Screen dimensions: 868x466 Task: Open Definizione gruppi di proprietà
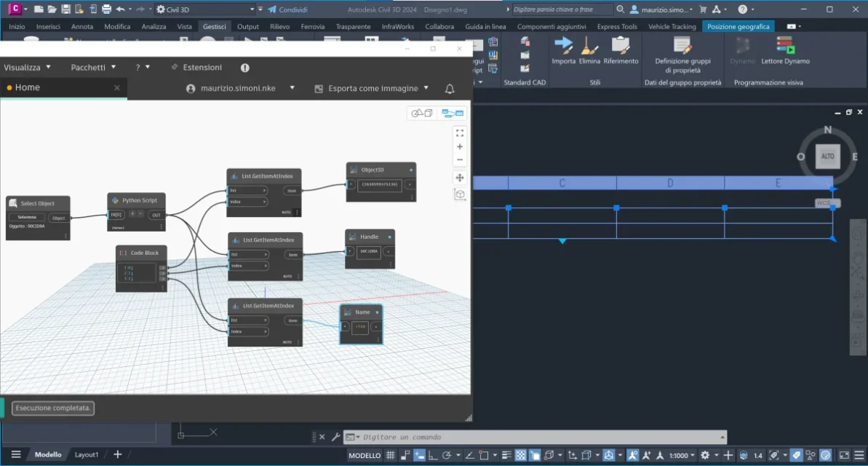pyautogui.click(x=682, y=47)
